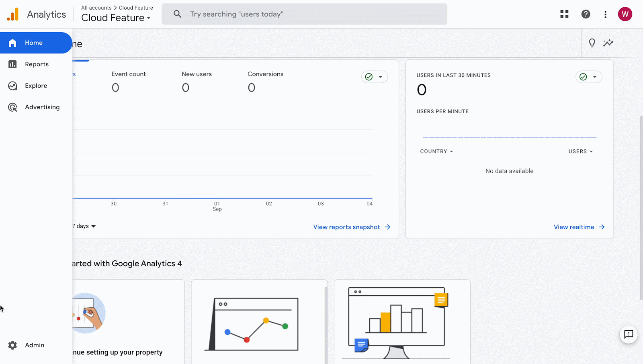Expand the COUNTRY dimension dropdown

coord(436,151)
